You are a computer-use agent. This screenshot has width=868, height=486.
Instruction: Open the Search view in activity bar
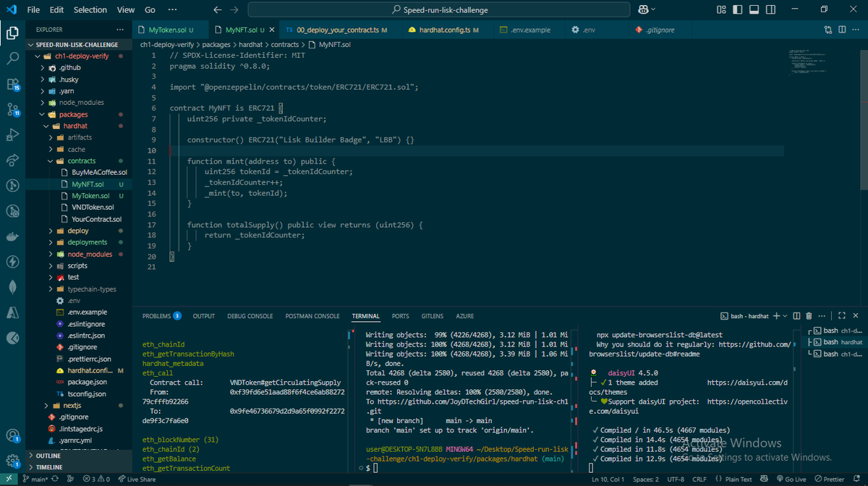click(x=12, y=59)
